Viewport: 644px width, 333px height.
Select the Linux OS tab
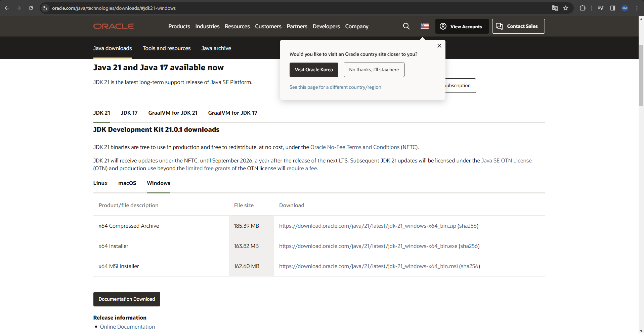coord(100,183)
